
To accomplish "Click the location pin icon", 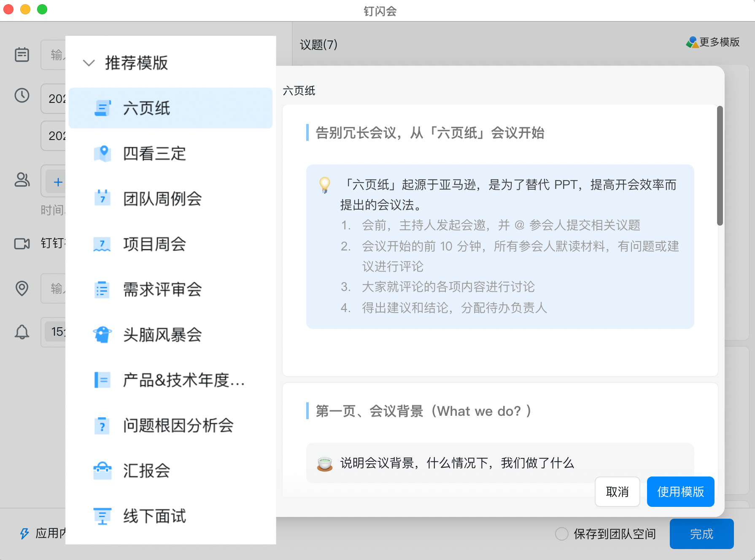I will [22, 288].
